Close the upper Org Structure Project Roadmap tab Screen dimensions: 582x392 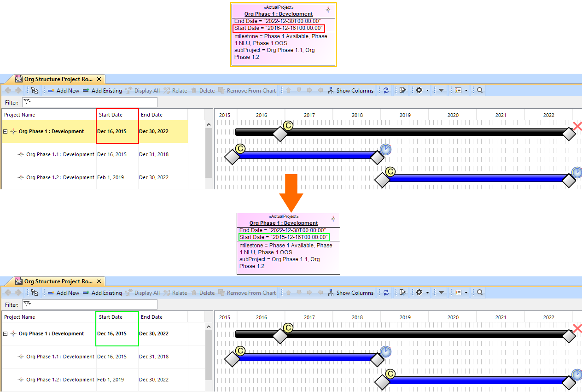(99, 79)
